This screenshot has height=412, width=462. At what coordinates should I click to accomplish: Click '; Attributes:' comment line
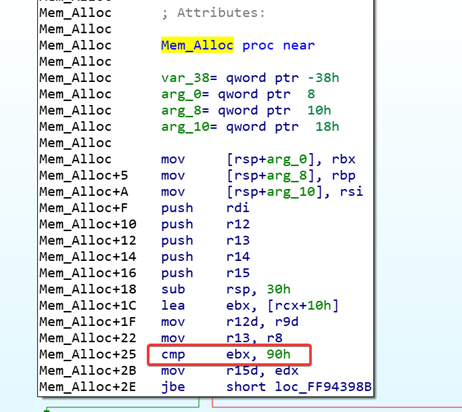[213, 13]
